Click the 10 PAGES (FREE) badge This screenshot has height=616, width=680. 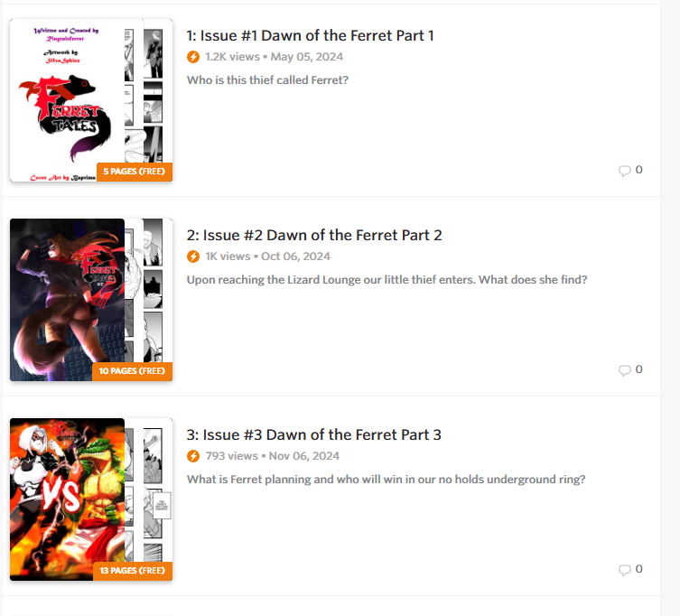tap(132, 371)
